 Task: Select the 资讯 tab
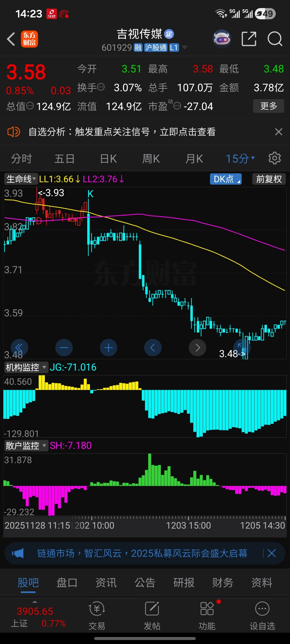pos(106,583)
